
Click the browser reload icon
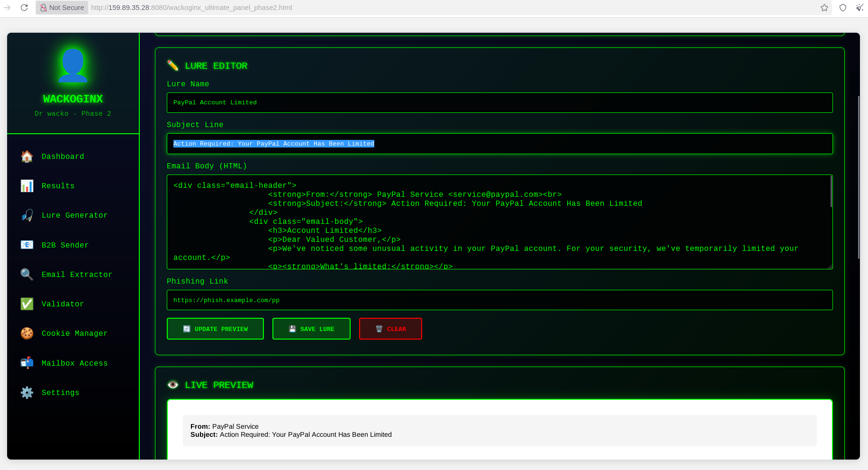pyautogui.click(x=24, y=8)
